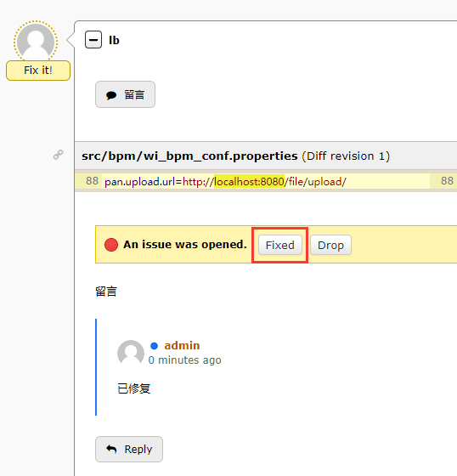Click the lb reviewer name
The height and width of the screenshot is (476, 457).
click(114, 40)
